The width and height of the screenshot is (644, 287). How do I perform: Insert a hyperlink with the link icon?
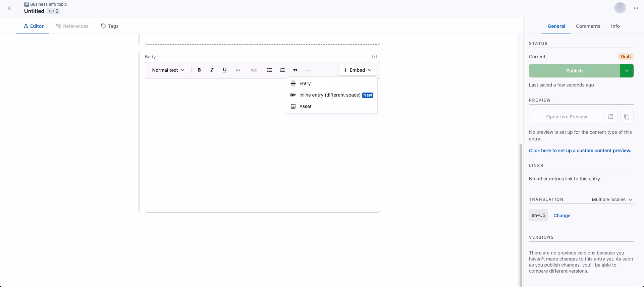(x=254, y=70)
